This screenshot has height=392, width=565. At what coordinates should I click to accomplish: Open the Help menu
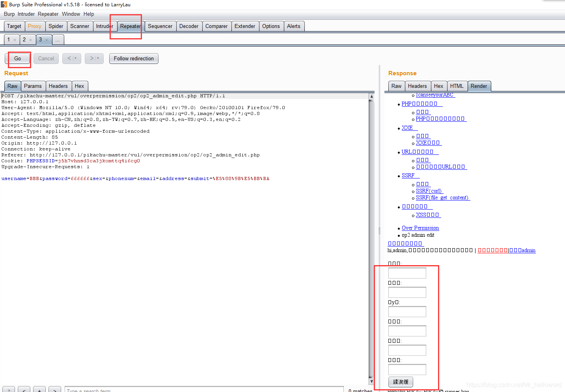pos(89,14)
